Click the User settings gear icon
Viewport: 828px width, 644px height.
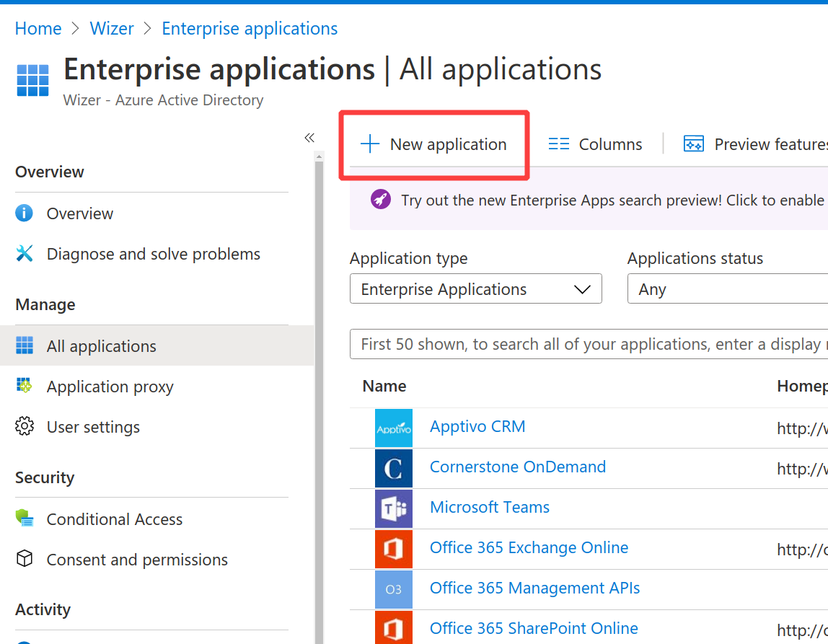(24, 426)
